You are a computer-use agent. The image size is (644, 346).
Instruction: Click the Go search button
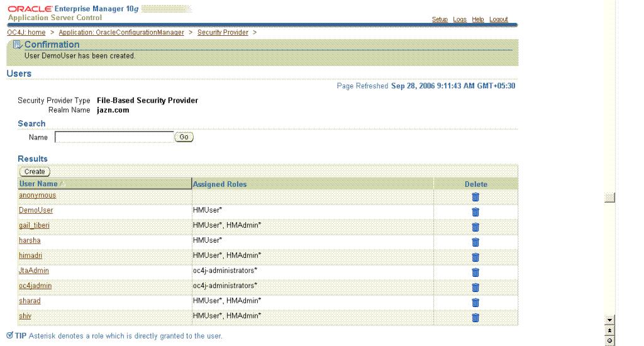pos(184,137)
